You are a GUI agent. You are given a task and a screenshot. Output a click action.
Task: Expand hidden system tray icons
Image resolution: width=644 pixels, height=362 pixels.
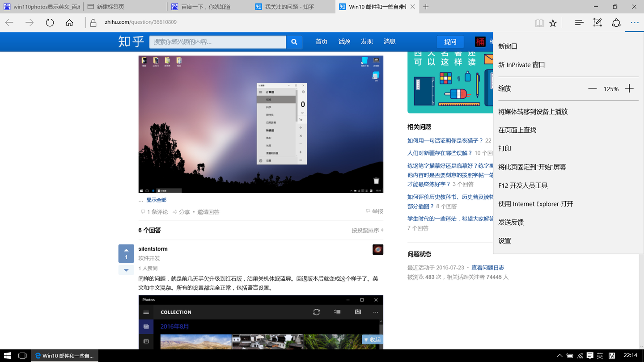[x=559, y=355]
